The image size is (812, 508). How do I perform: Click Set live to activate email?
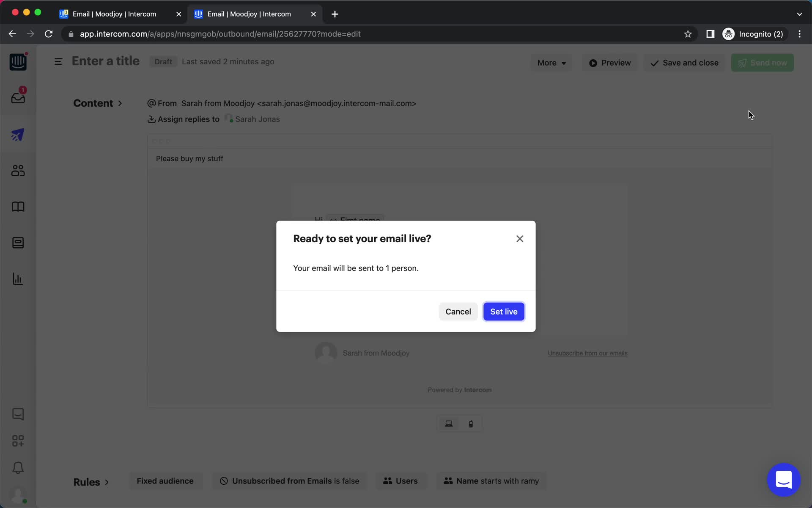coord(503,311)
